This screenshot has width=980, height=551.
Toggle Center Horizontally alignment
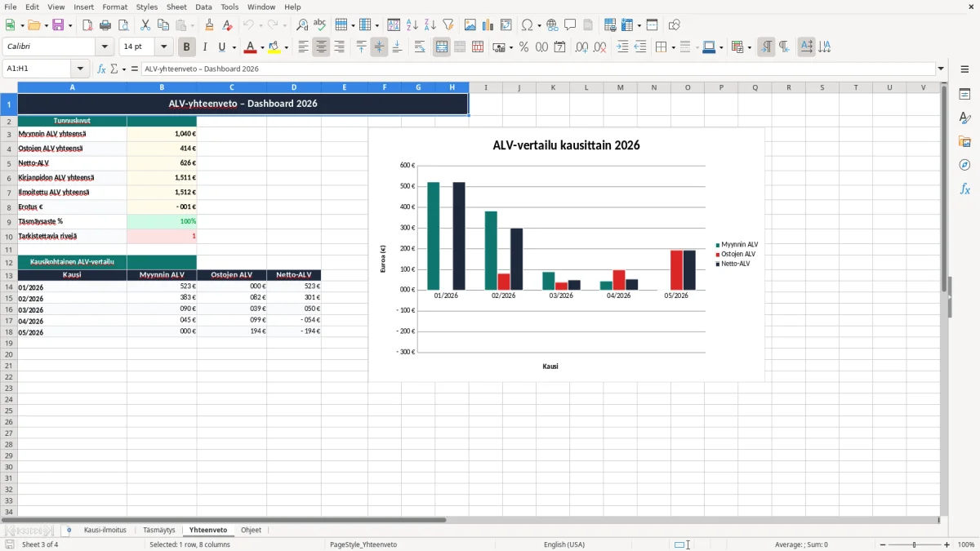tap(321, 47)
